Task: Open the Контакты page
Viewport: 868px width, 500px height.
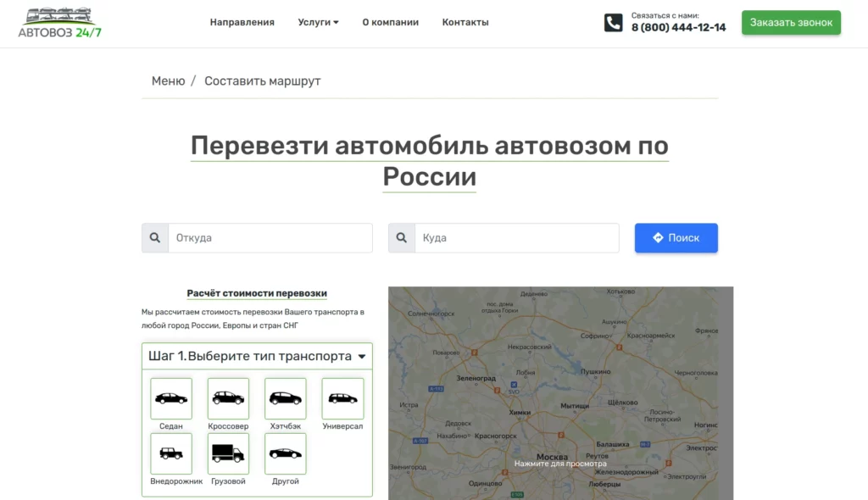Action: (x=465, y=22)
